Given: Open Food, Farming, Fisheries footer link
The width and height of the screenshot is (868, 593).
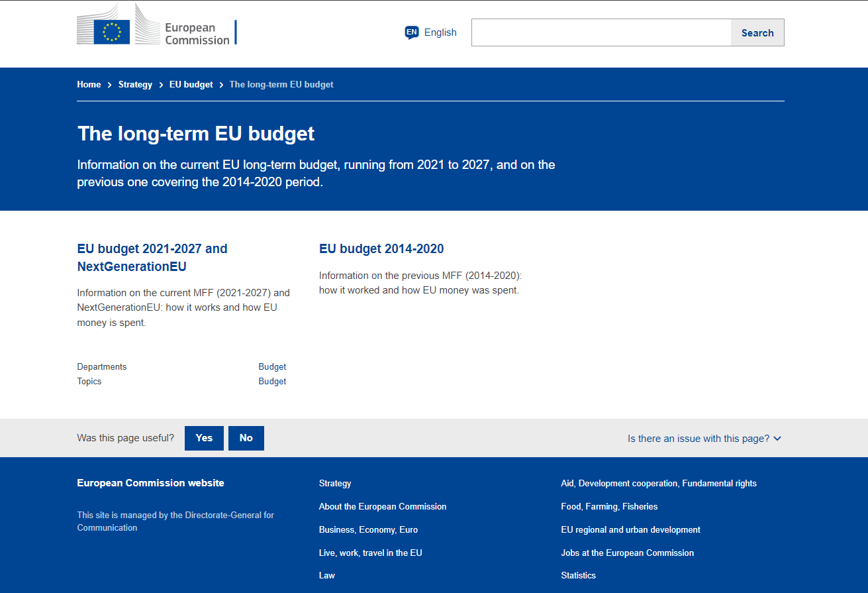Looking at the screenshot, I should tap(609, 507).
